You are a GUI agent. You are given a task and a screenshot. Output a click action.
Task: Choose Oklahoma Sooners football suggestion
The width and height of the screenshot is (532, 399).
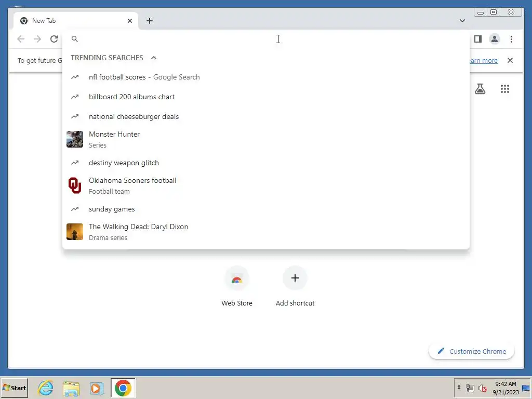(266, 185)
